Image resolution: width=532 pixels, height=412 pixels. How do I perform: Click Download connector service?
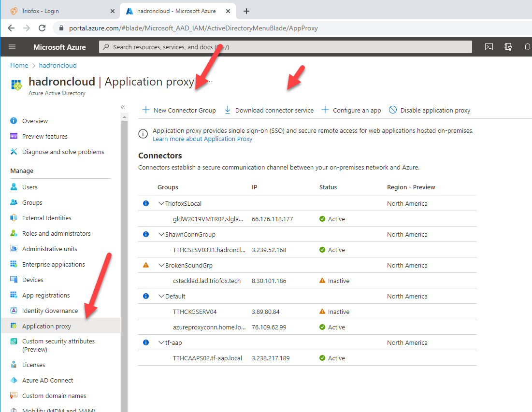[x=269, y=110]
